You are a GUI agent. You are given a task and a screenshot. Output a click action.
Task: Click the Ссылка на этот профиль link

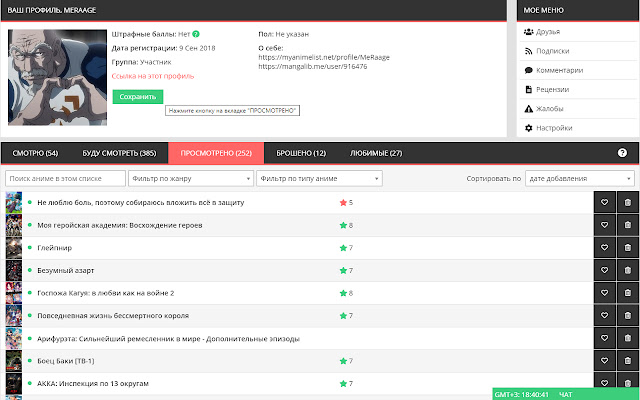[x=153, y=76]
